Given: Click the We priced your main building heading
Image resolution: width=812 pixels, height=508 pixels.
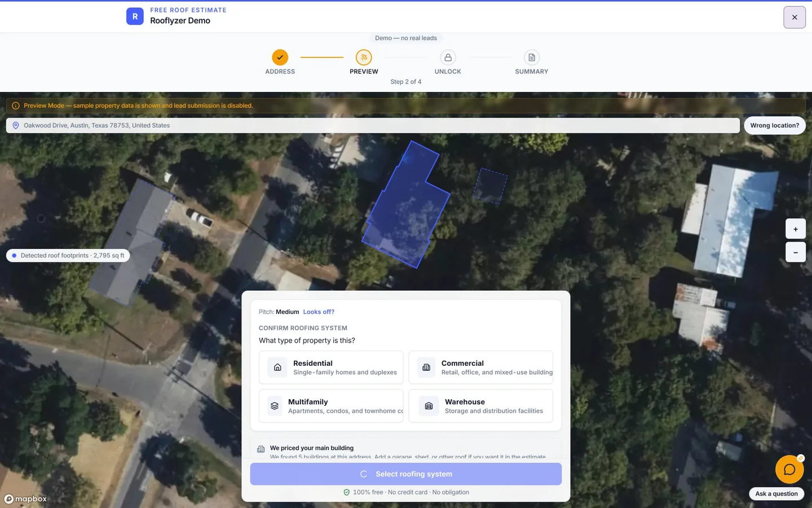Looking at the screenshot, I should point(312,448).
